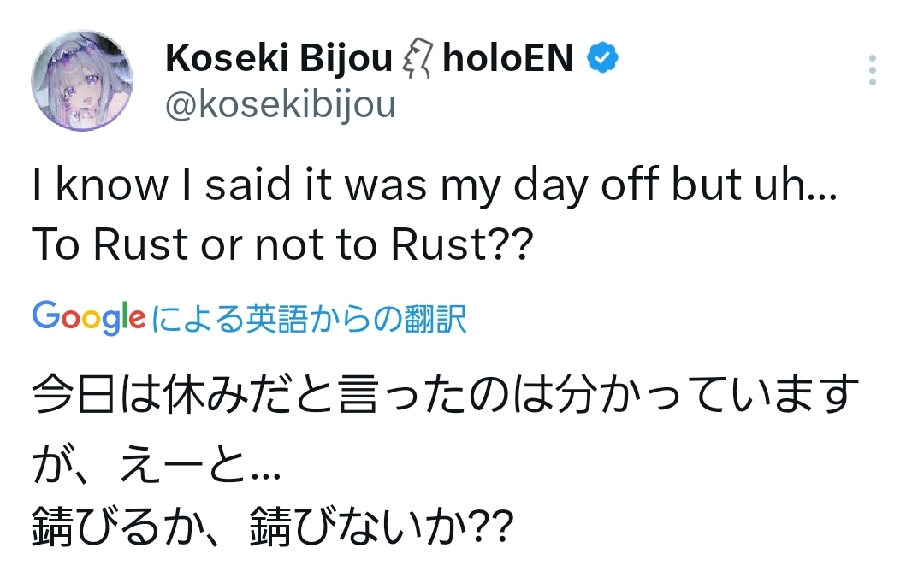
Task: Open the @kosekibijou handle link
Action: pos(281,104)
